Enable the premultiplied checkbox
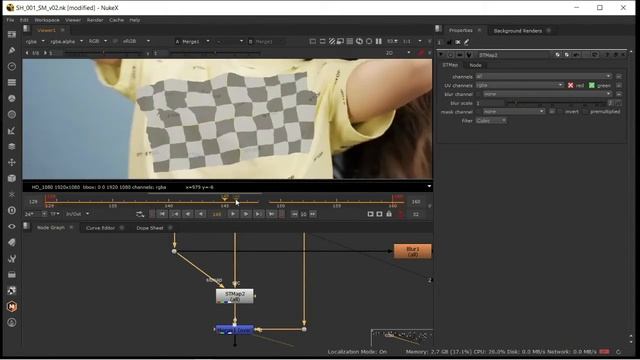 click(586, 111)
